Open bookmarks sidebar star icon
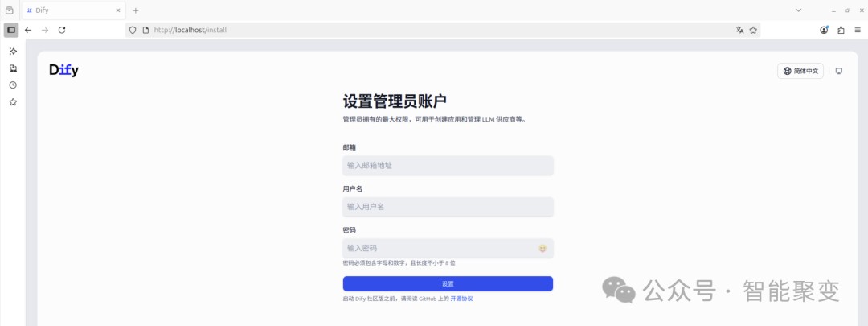868x326 pixels. tap(14, 102)
